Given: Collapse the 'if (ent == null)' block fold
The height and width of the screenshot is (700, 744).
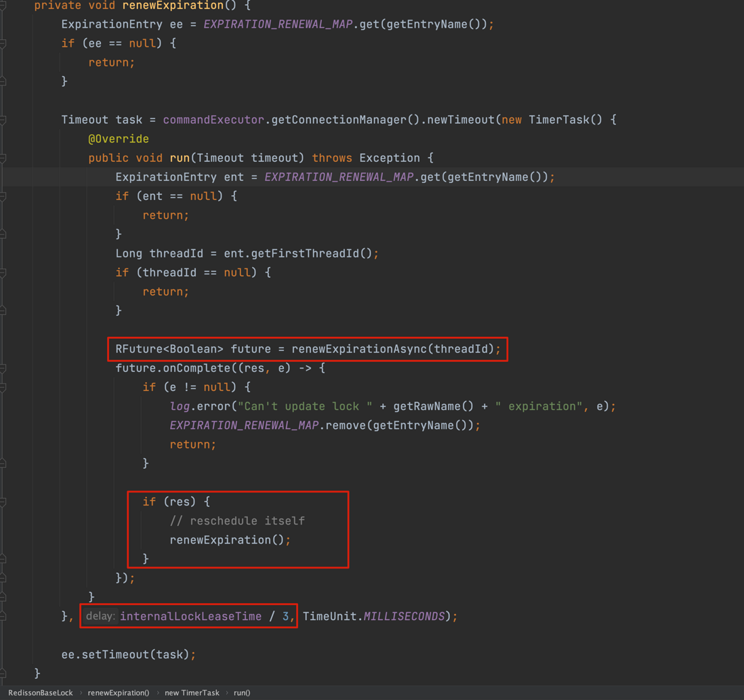Looking at the screenshot, I should (x=3, y=196).
